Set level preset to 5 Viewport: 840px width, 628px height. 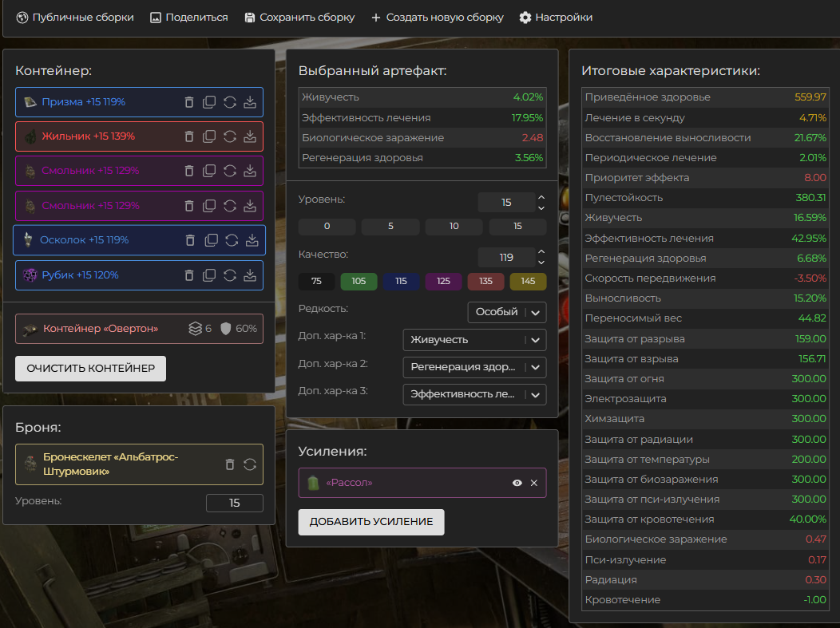tap(390, 227)
